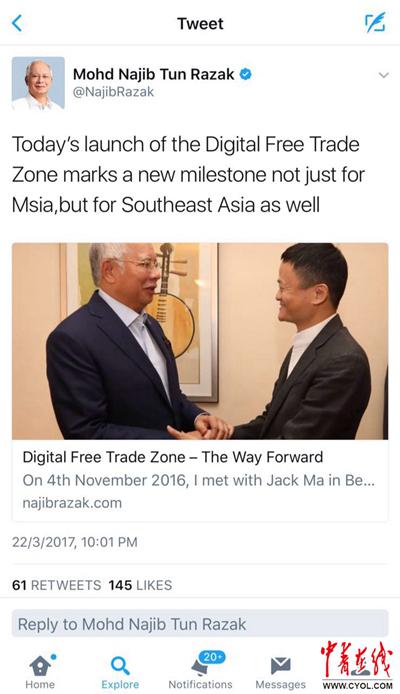The image size is (400, 694).
Task: Tap the tweet timestamp 22/3/2017
Action: click(74, 542)
